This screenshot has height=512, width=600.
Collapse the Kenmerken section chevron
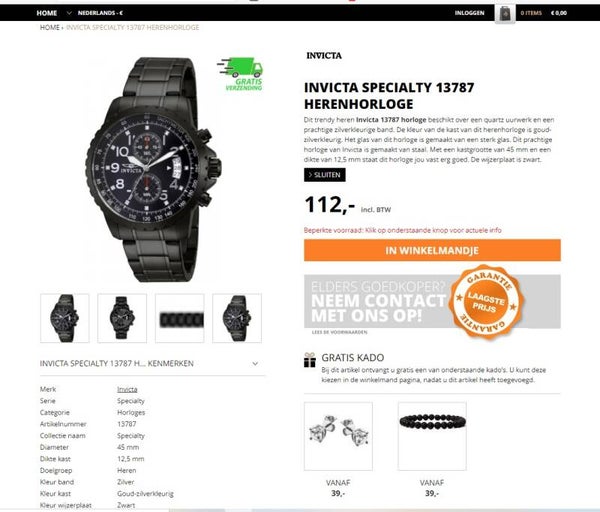(255, 364)
